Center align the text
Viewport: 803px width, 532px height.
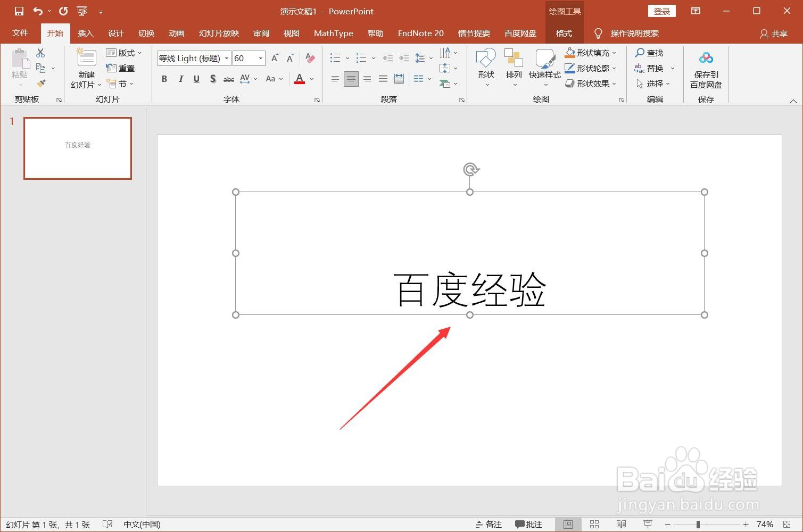(351, 79)
